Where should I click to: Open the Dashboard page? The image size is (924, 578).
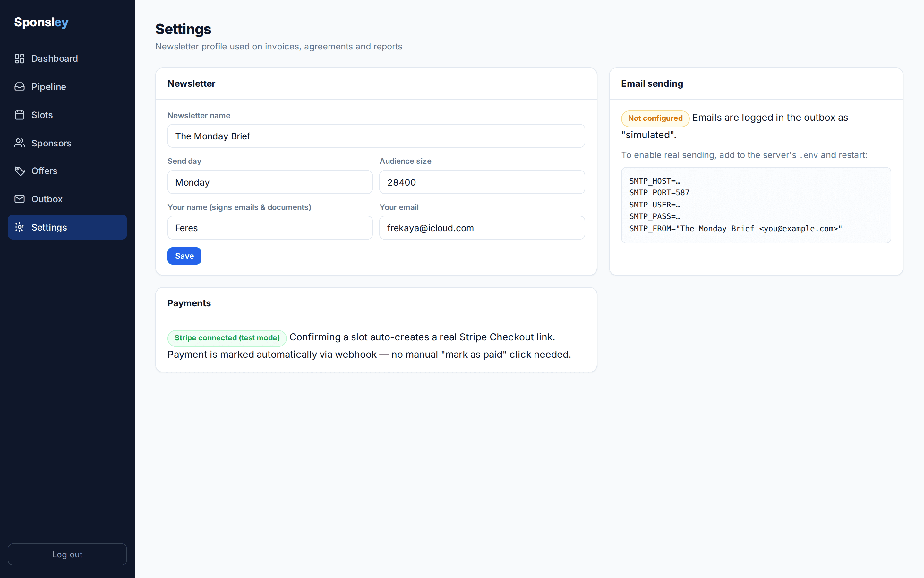click(67, 58)
